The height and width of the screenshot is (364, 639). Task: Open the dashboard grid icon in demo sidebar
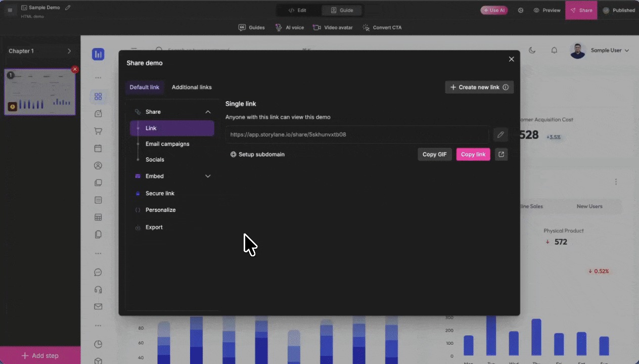click(x=98, y=97)
